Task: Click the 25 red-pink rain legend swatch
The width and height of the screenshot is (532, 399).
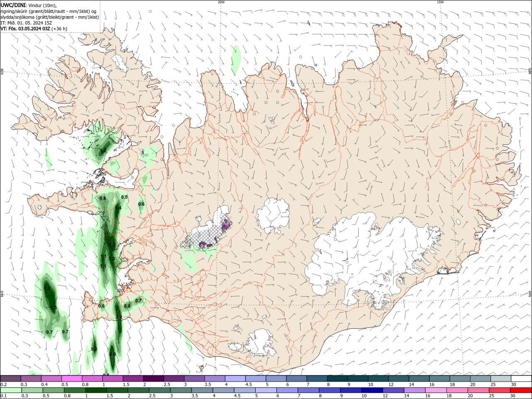Action: pos(500,390)
